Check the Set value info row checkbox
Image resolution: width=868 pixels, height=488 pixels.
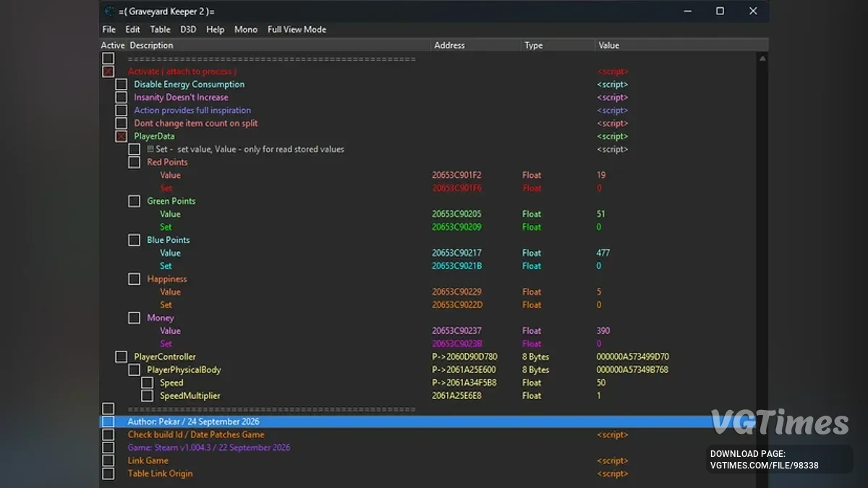pos(134,150)
